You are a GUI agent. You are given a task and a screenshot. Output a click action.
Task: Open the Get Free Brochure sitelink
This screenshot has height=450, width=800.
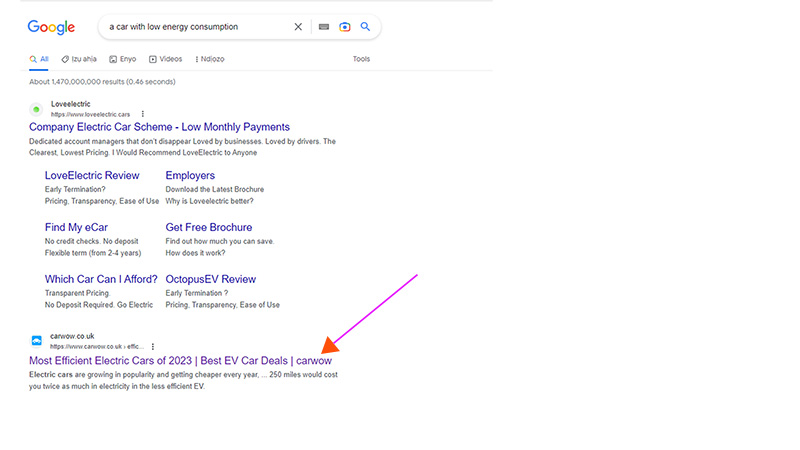[209, 228]
